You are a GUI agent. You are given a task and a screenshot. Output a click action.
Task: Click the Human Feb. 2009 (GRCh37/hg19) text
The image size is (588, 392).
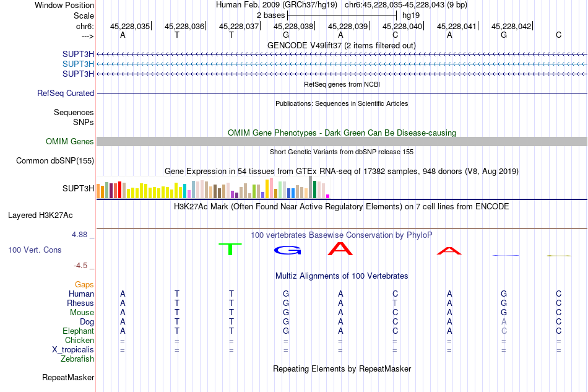277,5
